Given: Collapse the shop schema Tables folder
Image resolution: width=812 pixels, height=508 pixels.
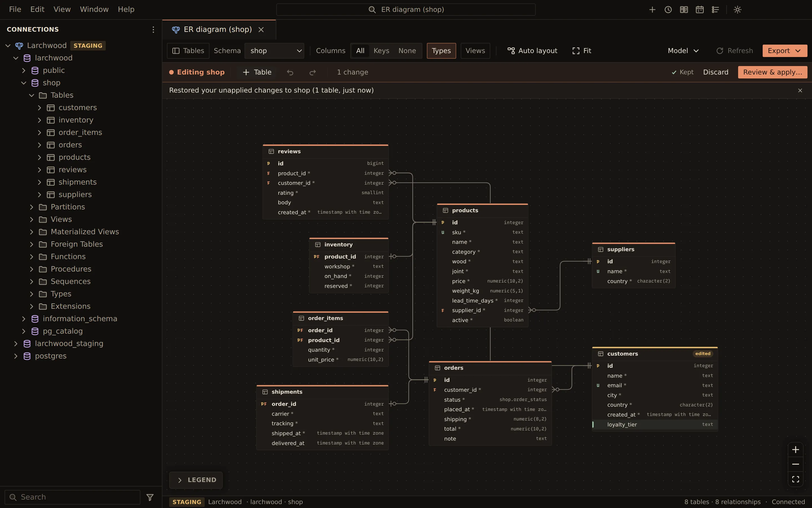Looking at the screenshot, I should [x=32, y=95].
